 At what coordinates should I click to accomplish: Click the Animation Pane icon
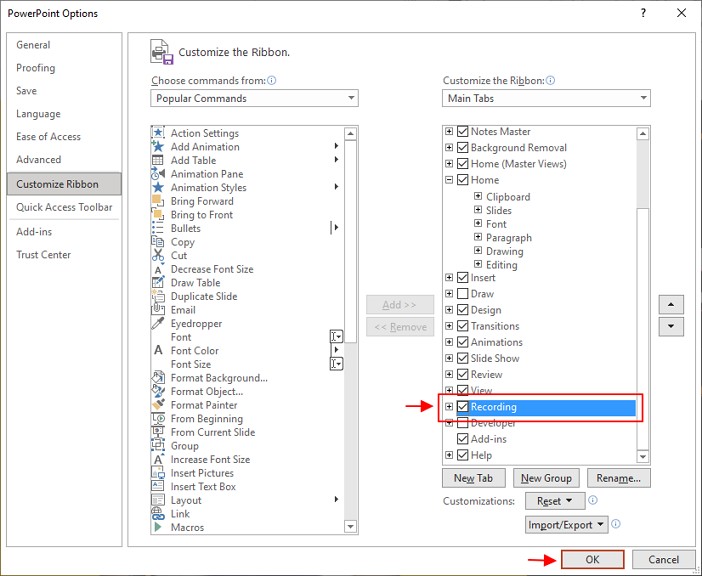pos(158,174)
